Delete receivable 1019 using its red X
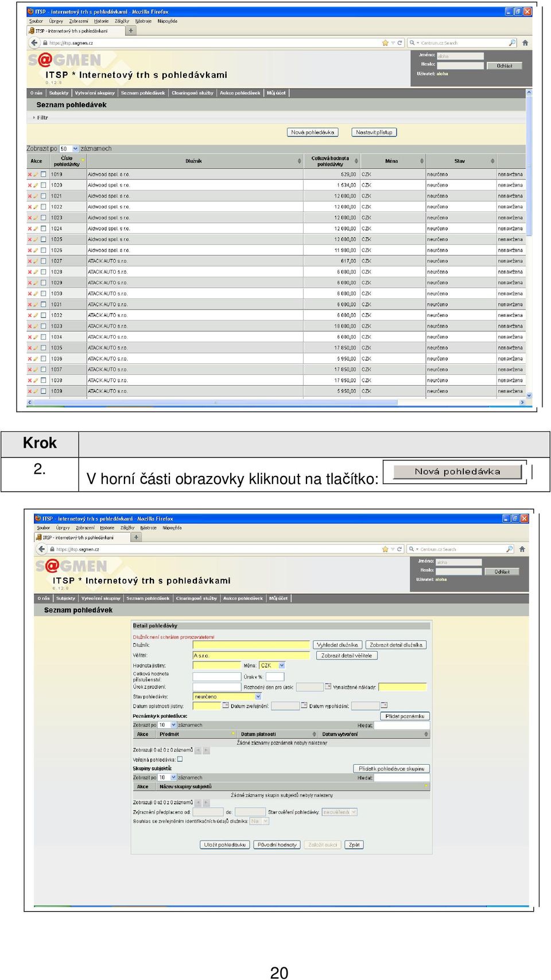551x980 pixels. click(x=30, y=175)
